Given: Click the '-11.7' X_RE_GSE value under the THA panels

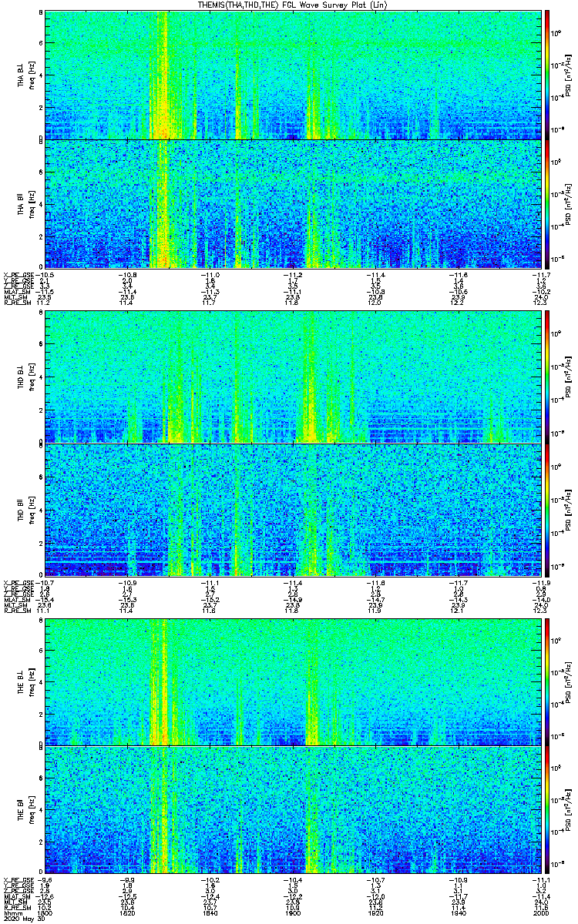Looking at the screenshot, I should (x=542, y=275).
